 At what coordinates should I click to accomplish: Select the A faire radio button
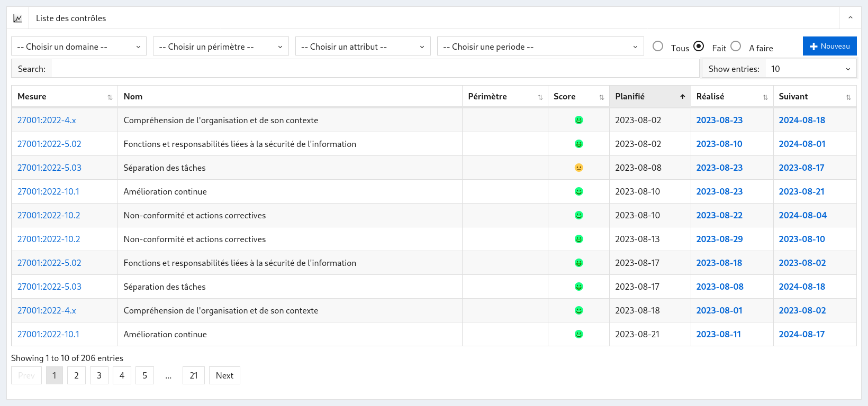tap(736, 47)
